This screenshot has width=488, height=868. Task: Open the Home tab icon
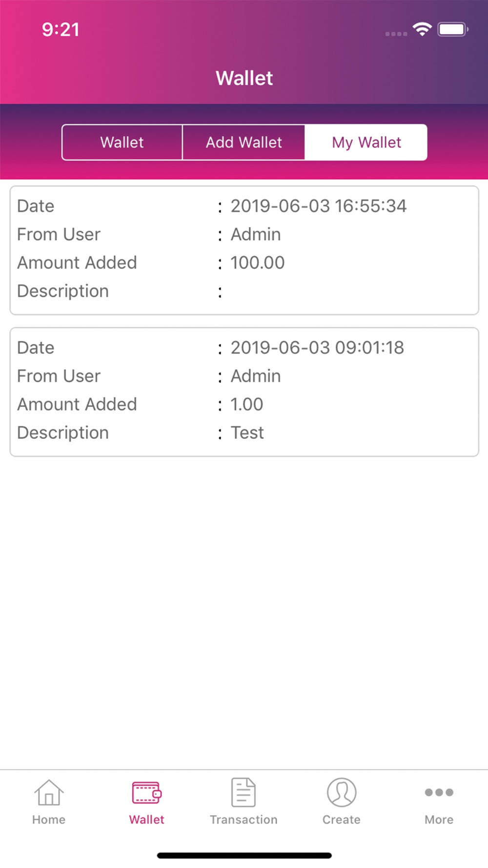tap(49, 792)
